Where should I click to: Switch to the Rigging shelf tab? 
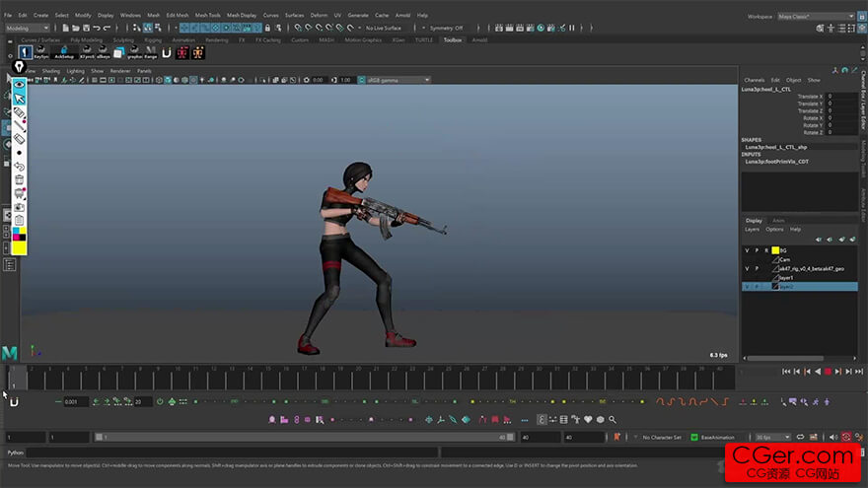tap(153, 39)
